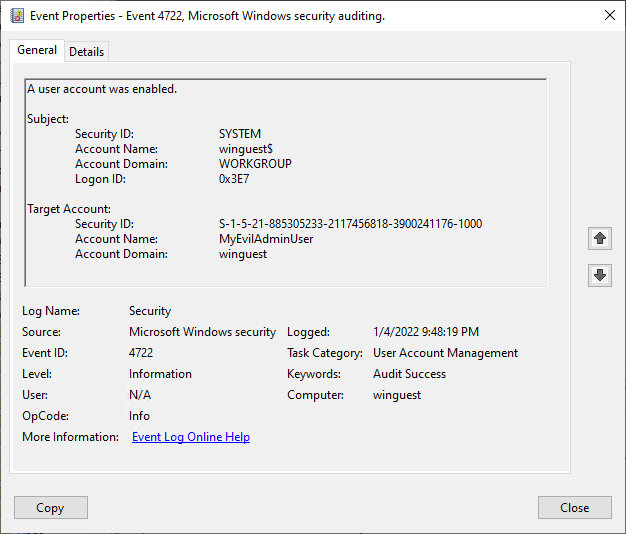Viewport: 626px width, 534px height.
Task: Click the target account Security ID value
Action: [350, 224]
